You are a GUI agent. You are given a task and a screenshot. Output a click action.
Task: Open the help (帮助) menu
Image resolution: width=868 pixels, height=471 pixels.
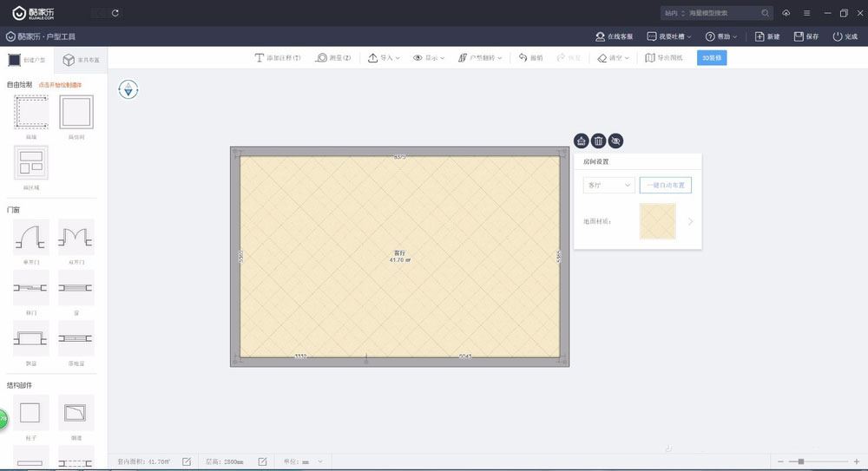coord(722,36)
